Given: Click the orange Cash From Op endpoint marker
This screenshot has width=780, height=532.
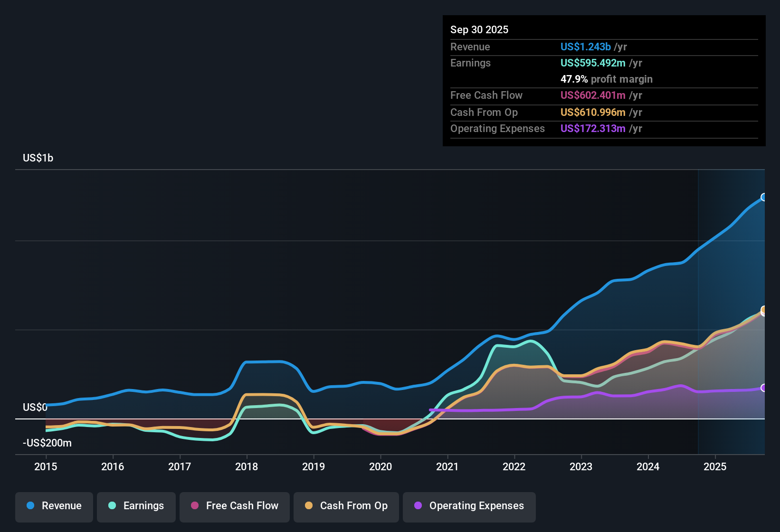Looking at the screenshot, I should tap(764, 310).
